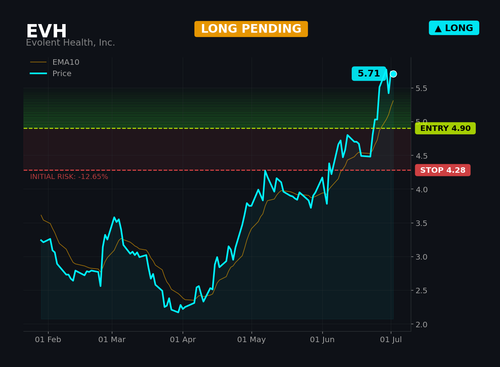Click the 01 Apr axis label
The height and width of the screenshot is (367, 500).
183,340
